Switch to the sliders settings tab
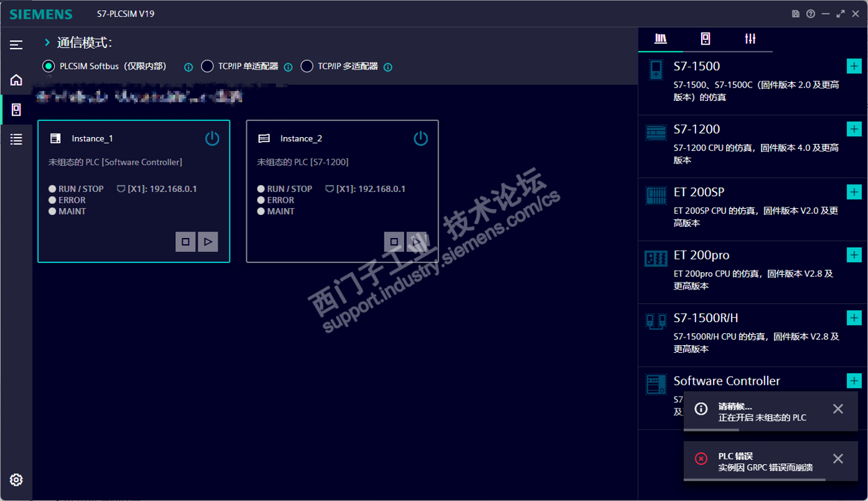The width and height of the screenshot is (868, 501). coord(750,39)
